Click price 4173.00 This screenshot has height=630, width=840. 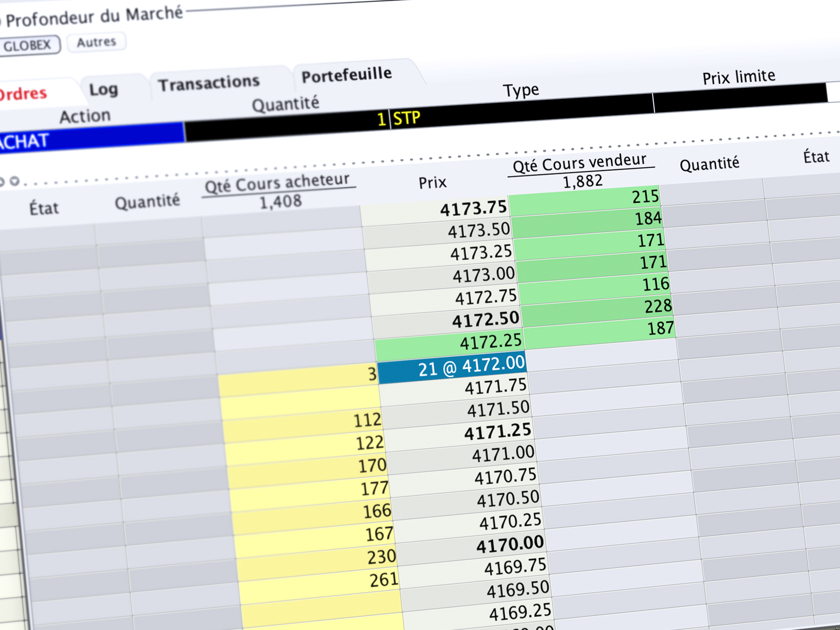pyautogui.click(x=483, y=275)
